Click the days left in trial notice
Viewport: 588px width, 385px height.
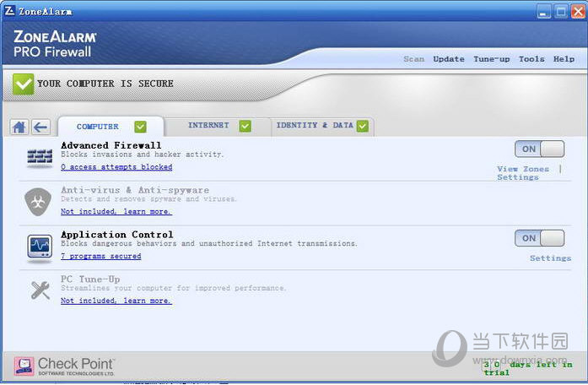coord(527,368)
